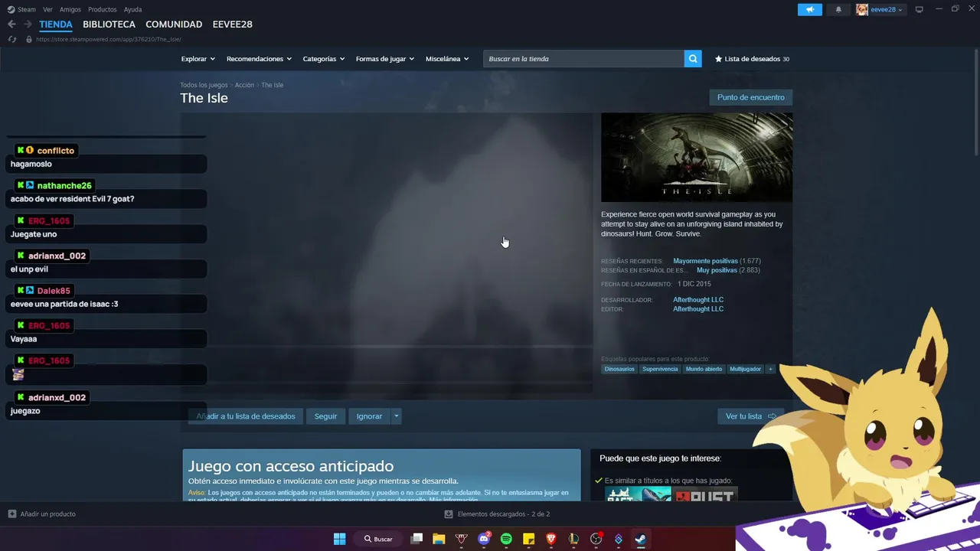Expand the Miscelánea dropdown
The image size is (980, 551).
point(447,59)
